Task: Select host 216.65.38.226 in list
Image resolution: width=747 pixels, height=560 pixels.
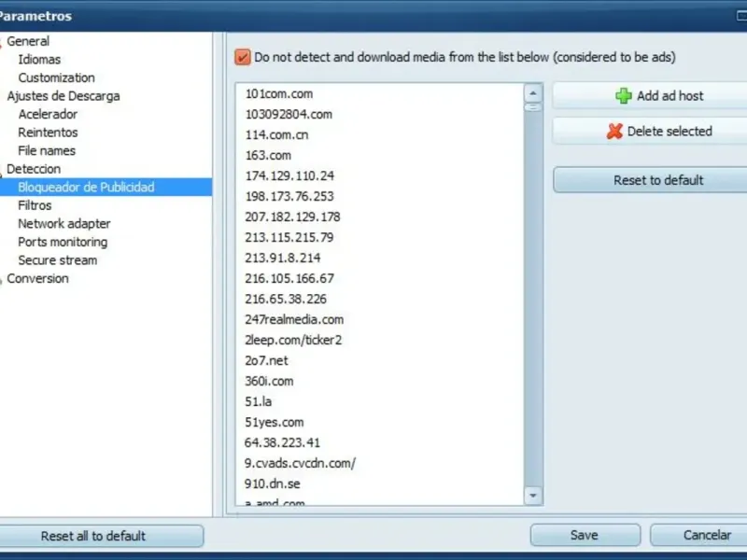Action: click(286, 299)
